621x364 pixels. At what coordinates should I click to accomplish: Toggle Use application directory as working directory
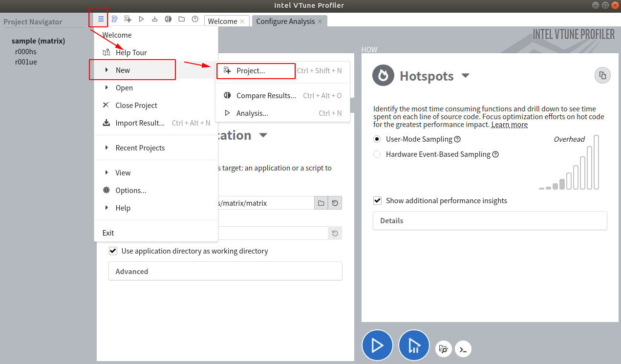(x=113, y=251)
